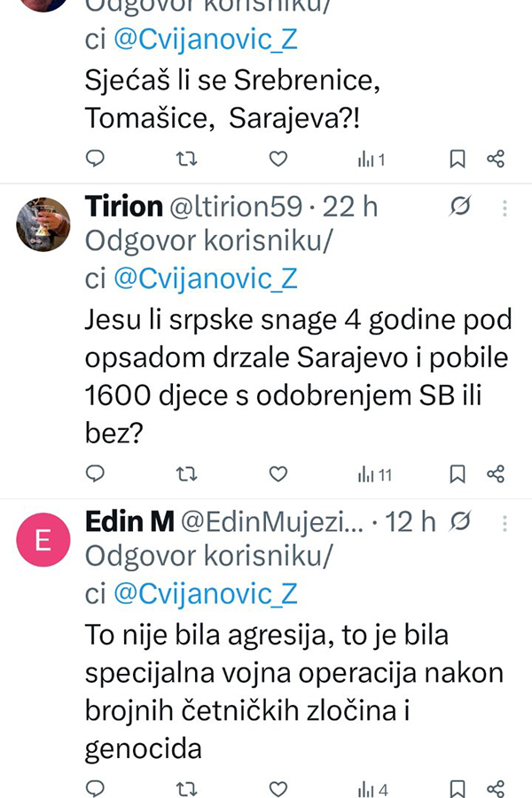Open more options on Edin M's tweet
Viewport: 532px width, 798px height.
505,523
